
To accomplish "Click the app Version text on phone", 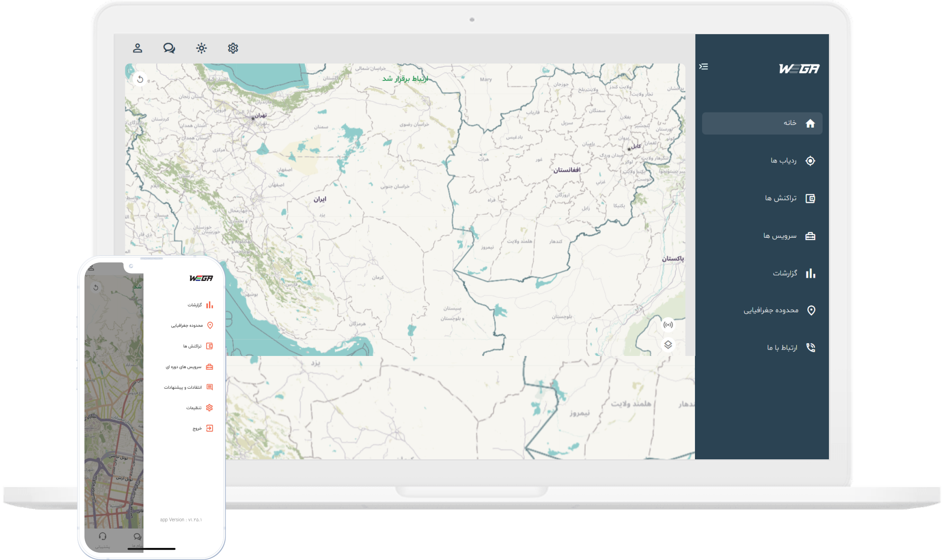I will click(x=181, y=520).
